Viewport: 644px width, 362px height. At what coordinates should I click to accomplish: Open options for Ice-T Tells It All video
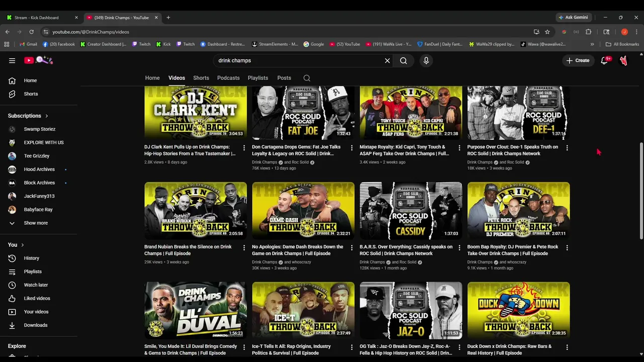click(x=352, y=347)
